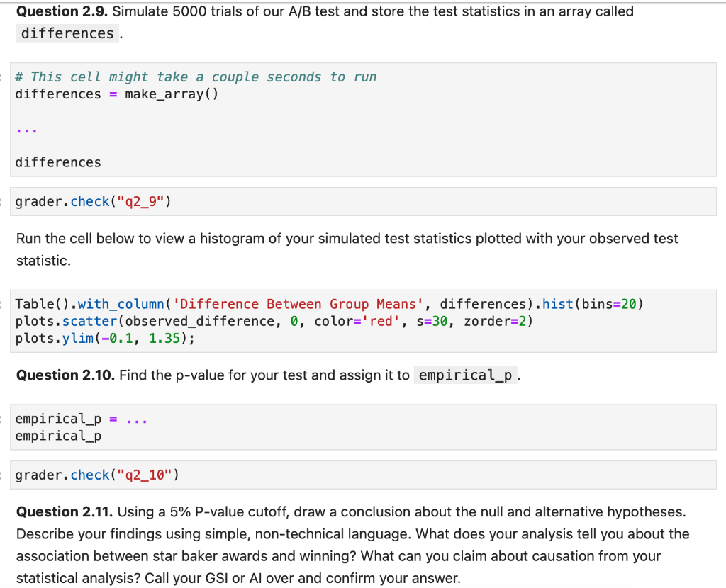Click the inline code 'differences' in Question 2.9

tap(67, 33)
